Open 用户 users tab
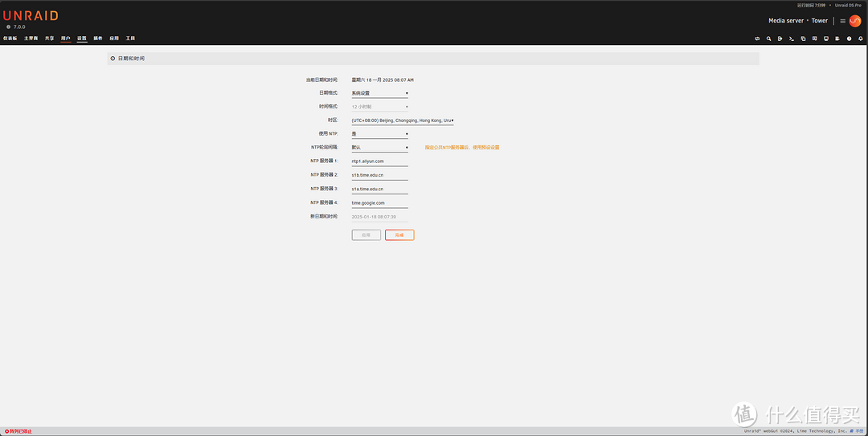The width and height of the screenshot is (868, 436). pos(65,39)
